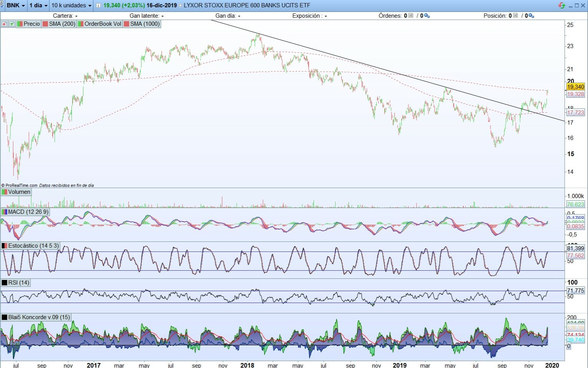
Task: Click the Posición label
Action: pyautogui.click(x=495, y=16)
